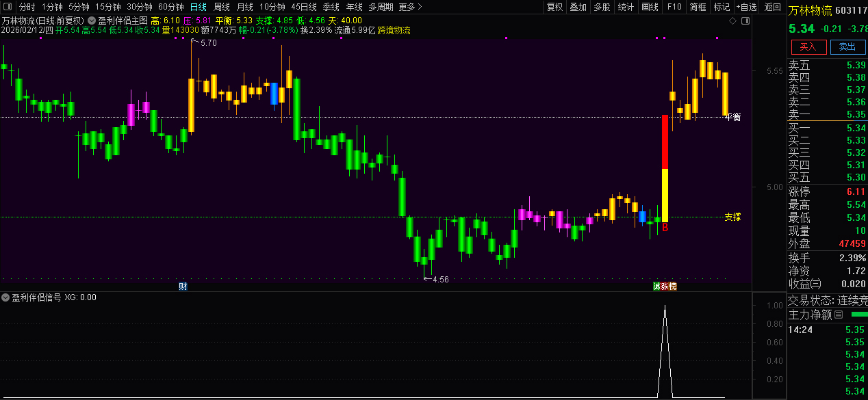Image resolution: width=868 pixels, height=400 pixels.
Task: Click the 14:24 tick trade row
Action: (827, 330)
